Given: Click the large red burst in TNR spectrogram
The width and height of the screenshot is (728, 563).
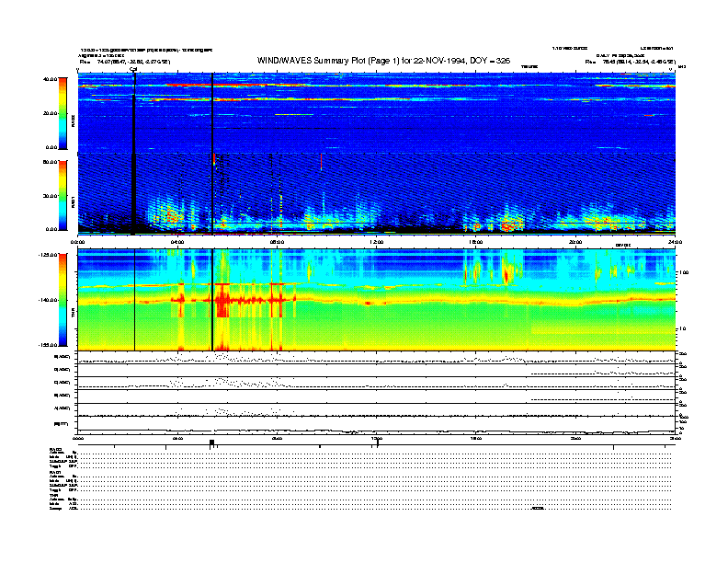Looking at the screenshot, I should click(x=222, y=300).
